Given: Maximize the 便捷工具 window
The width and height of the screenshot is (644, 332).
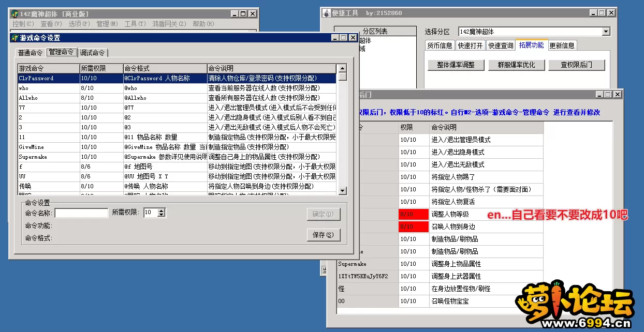Looking at the screenshot, I should click(602, 13).
